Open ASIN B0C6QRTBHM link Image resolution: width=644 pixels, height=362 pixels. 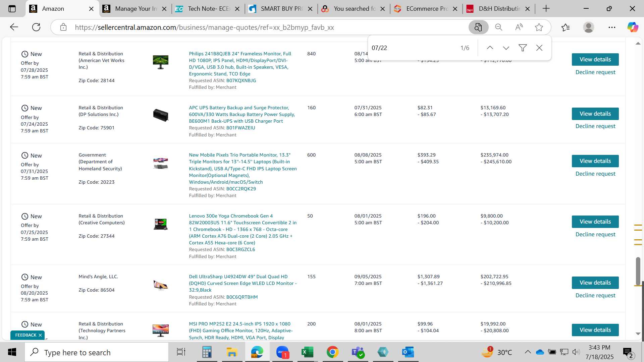242,297
